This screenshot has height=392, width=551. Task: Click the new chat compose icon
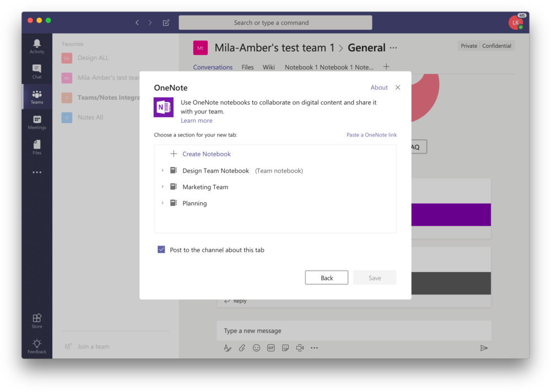(x=166, y=23)
